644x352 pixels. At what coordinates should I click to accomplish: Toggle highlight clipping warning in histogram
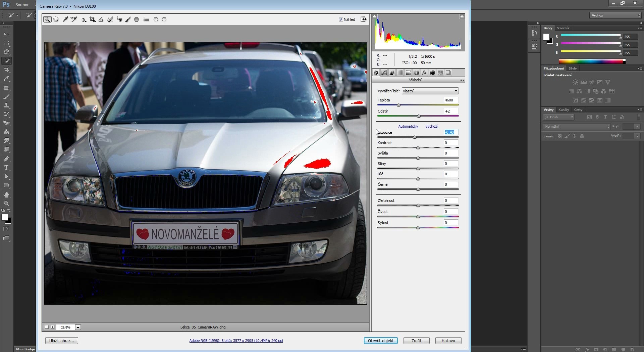coord(462,16)
